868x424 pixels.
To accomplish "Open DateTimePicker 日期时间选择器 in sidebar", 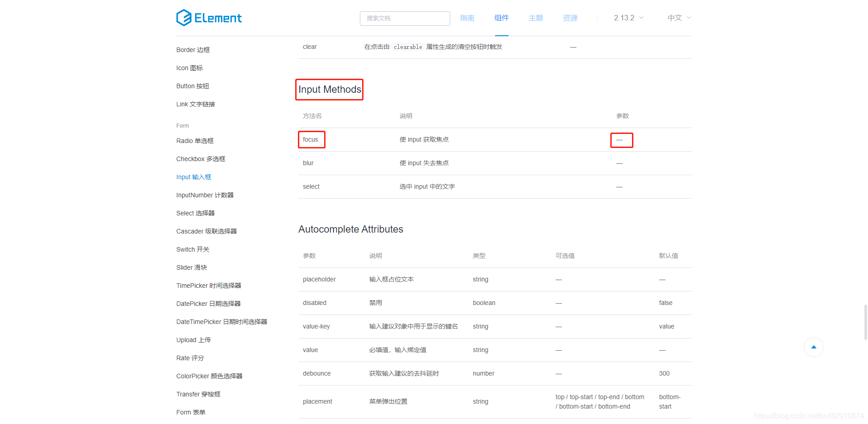I will coord(222,322).
